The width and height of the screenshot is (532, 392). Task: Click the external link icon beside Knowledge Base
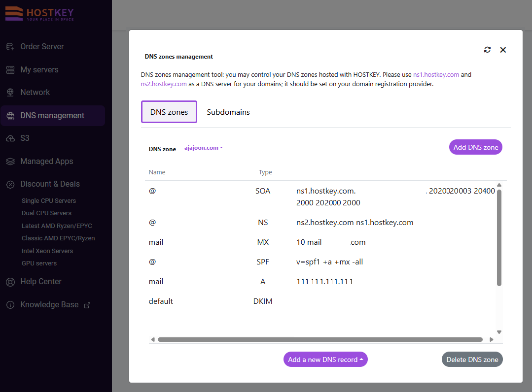pyautogui.click(x=87, y=305)
